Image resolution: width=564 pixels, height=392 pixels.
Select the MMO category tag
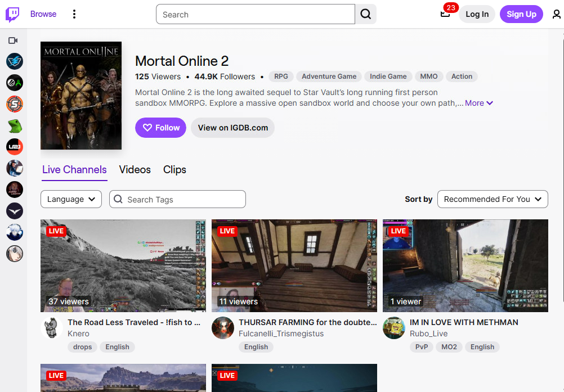click(x=429, y=76)
